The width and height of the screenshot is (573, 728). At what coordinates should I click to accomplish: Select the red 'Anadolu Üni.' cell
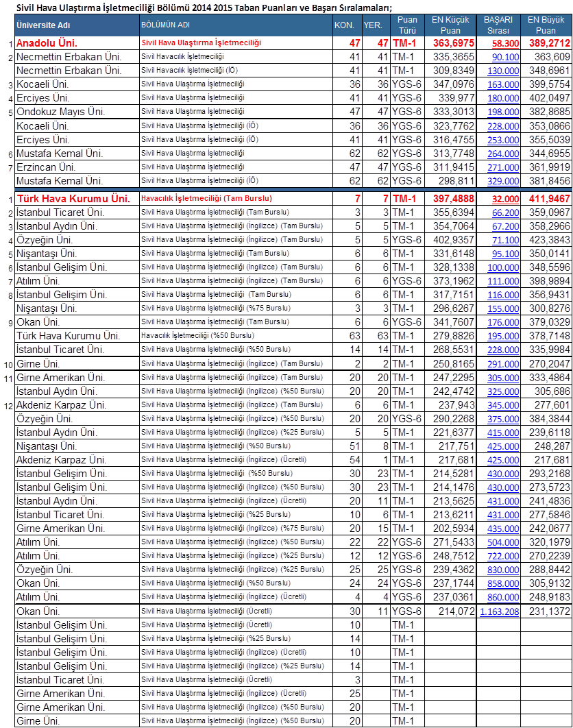pos(77,43)
